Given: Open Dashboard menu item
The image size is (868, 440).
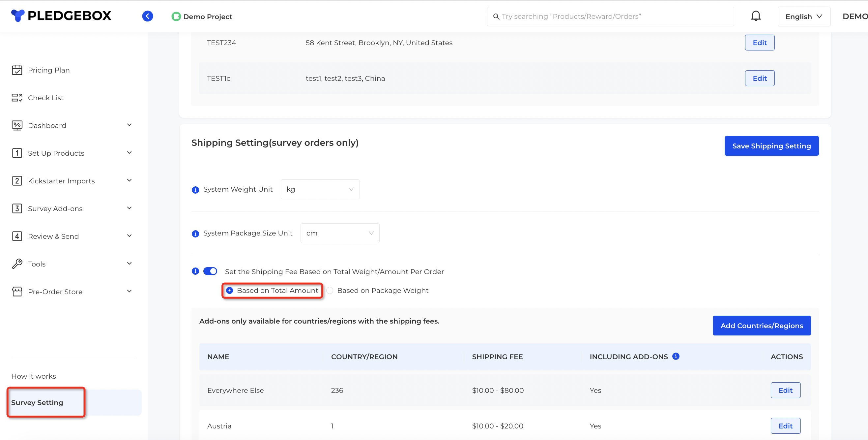Looking at the screenshot, I should [x=47, y=125].
